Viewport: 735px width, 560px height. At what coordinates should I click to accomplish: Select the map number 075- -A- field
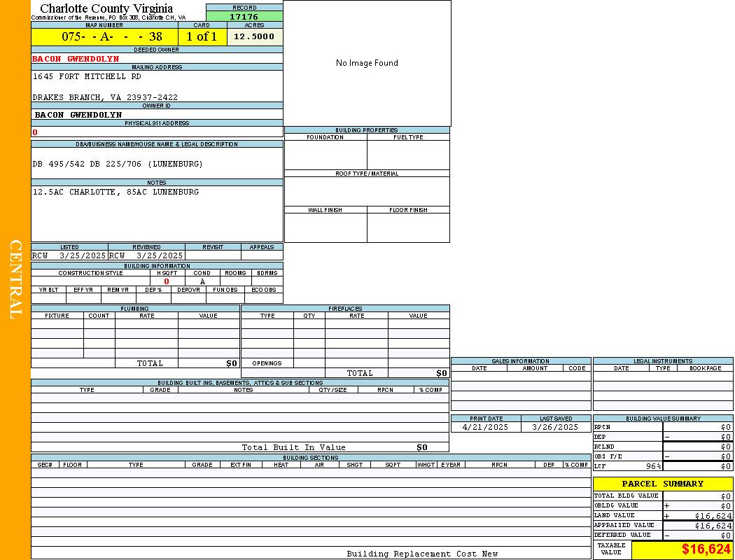[105, 37]
